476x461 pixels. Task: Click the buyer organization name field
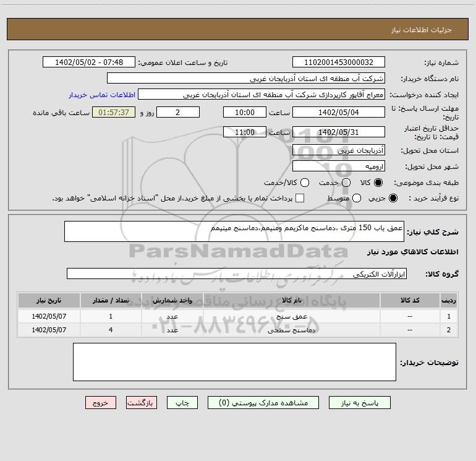tap(246, 78)
